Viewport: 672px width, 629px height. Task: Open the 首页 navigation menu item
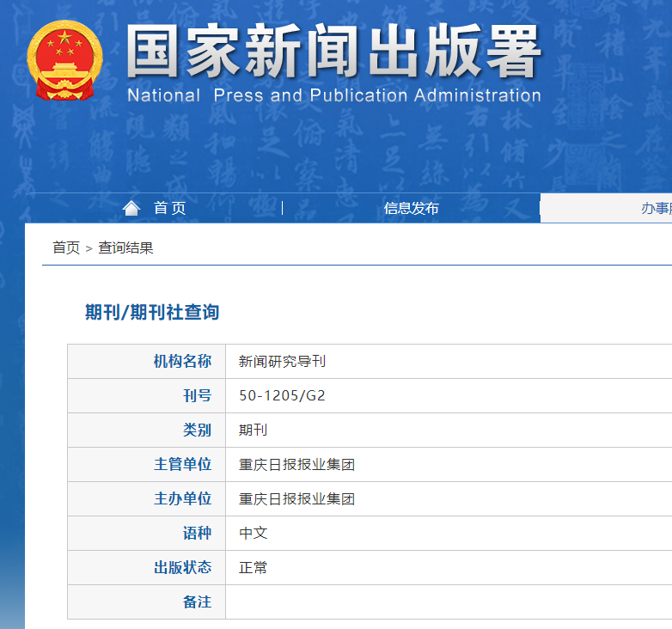tap(169, 208)
